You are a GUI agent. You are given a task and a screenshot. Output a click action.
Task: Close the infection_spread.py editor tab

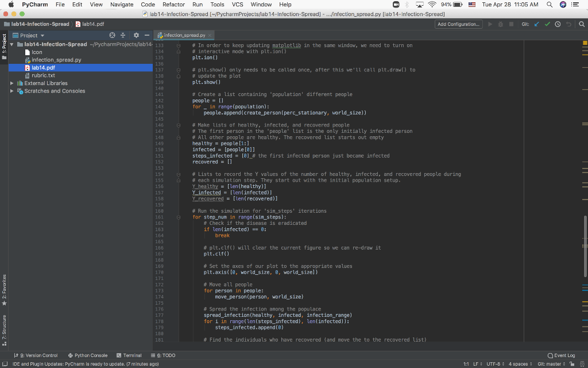[x=210, y=35]
